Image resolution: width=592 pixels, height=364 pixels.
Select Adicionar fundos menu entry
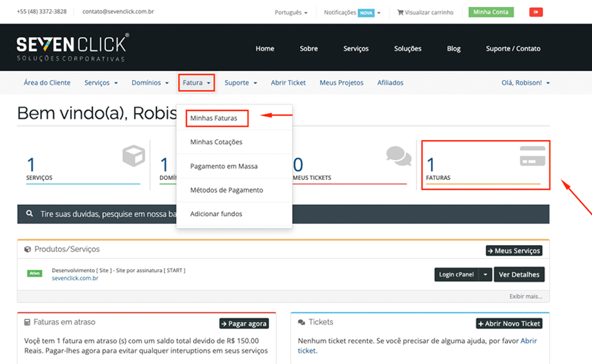(x=216, y=214)
